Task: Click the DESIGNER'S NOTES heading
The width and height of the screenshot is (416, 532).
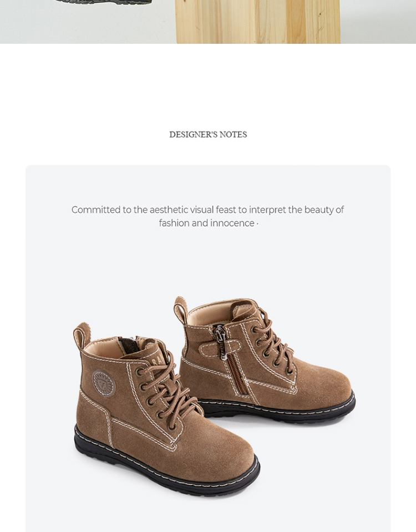Action: 208,135
